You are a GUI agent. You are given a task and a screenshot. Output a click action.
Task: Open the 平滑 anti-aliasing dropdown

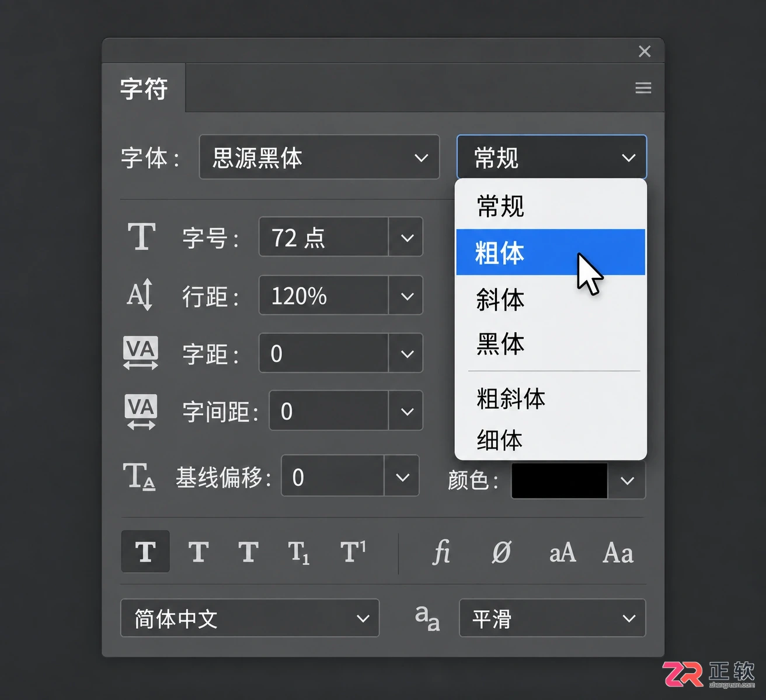coord(552,618)
